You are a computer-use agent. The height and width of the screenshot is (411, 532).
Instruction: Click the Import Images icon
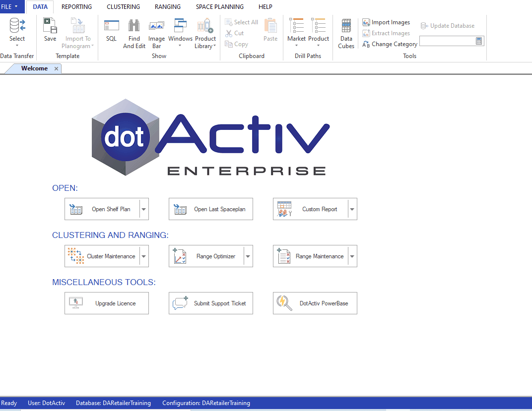click(366, 22)
